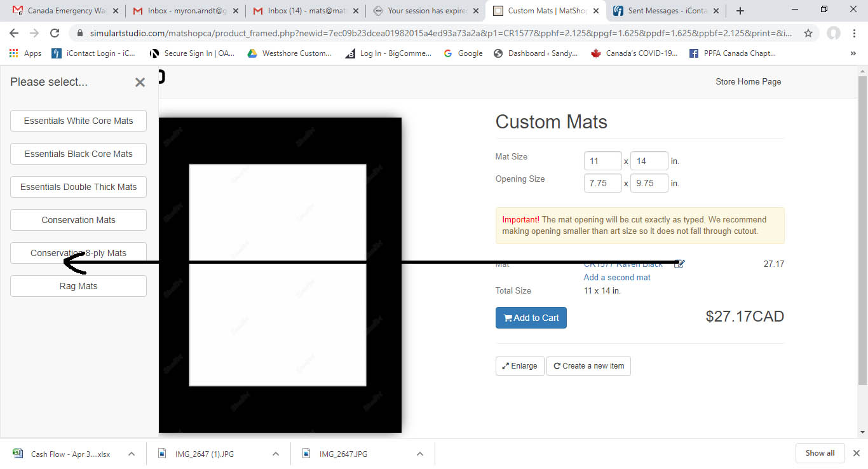Click the Mat Size width input field
The image size is (868, 469).
(602, 160)
